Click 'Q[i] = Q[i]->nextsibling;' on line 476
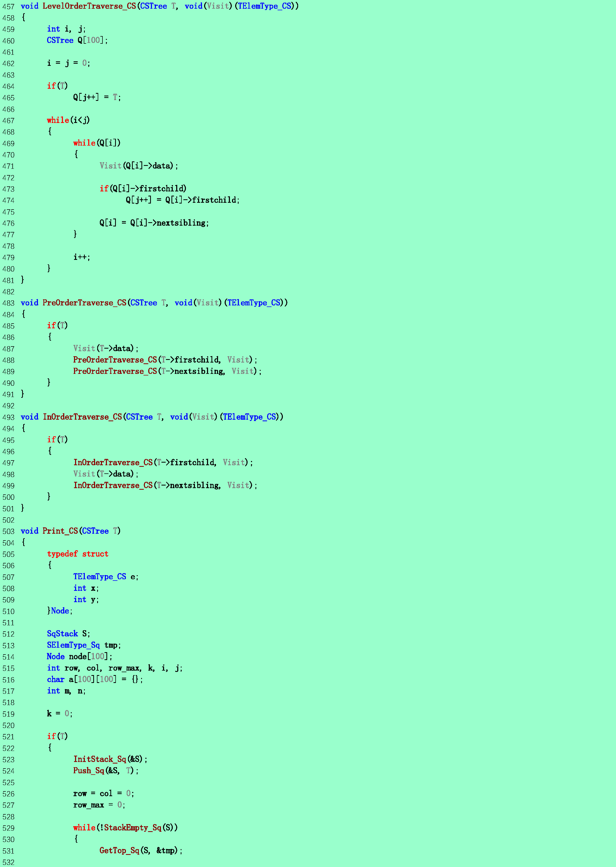This screenshot has height=867, width=616. [154, 223]
